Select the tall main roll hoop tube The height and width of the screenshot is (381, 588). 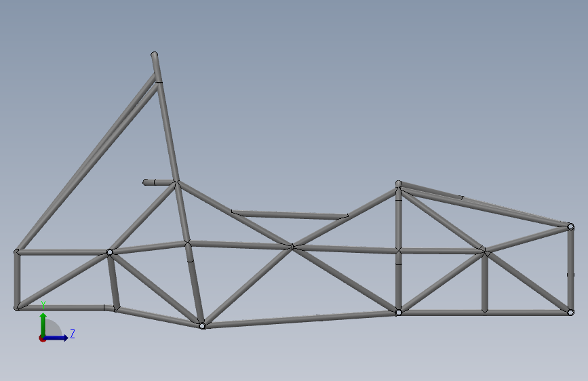[178, 189]
